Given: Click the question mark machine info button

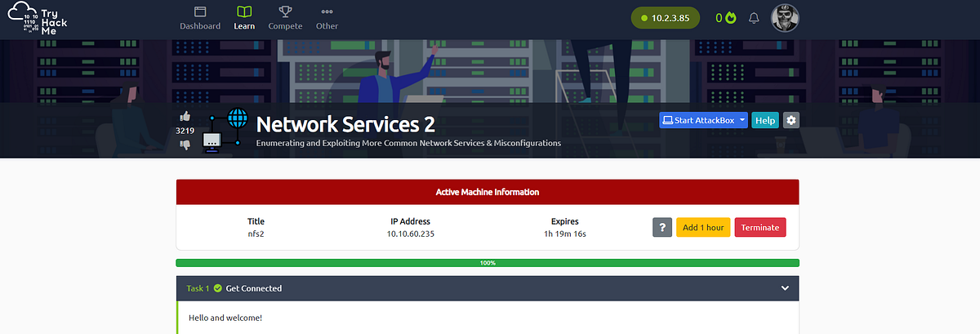Looking at the screenshot, I should coord(662,227).
